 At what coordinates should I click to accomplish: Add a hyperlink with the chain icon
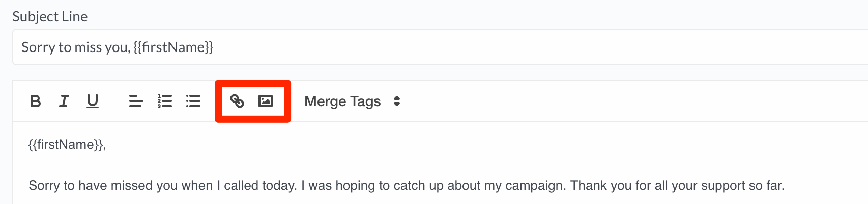tap(237, 101)
